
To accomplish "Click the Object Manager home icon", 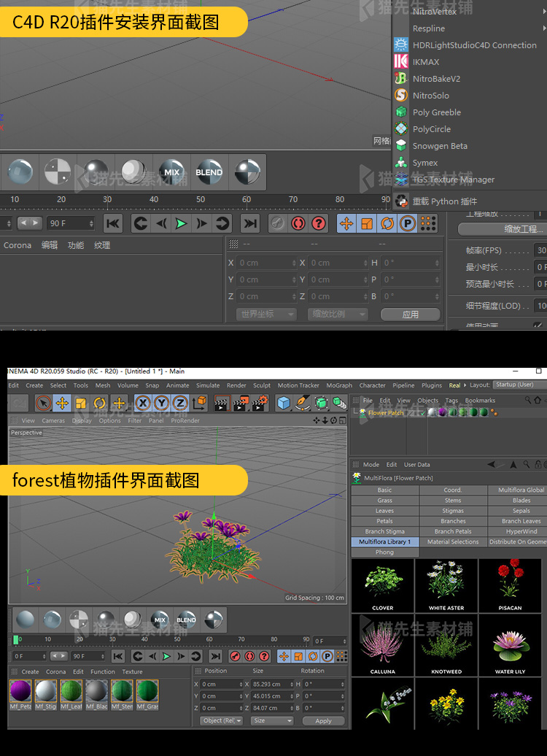I will [538, 400].
